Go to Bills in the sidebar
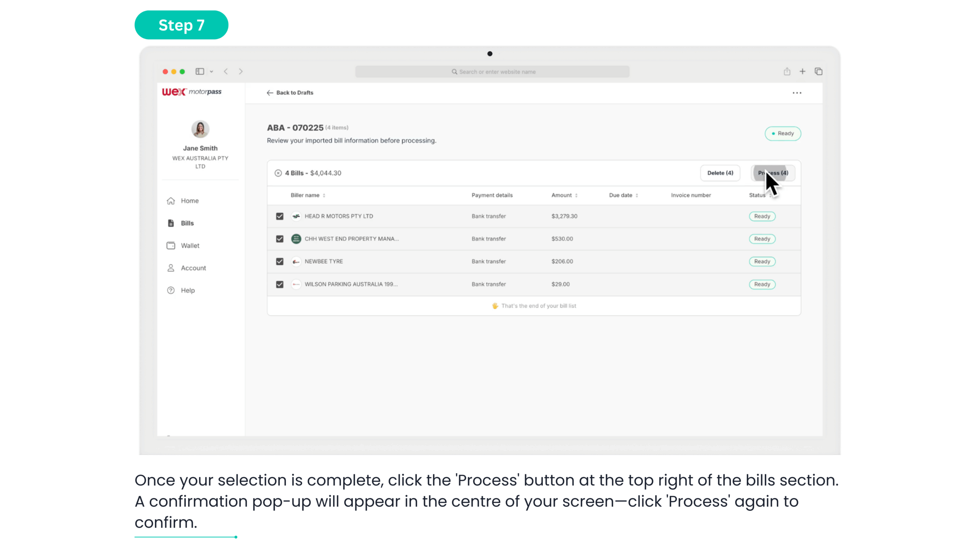The height and width of the screenshot is (551, 980). pyautogui.click(x=187, y=223)
